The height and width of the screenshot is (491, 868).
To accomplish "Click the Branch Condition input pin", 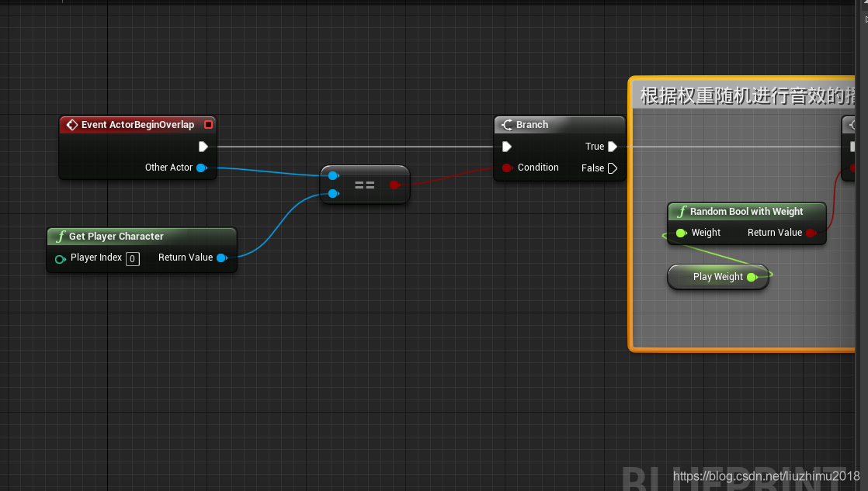I will pyautogui.click(x=506, y=168).
